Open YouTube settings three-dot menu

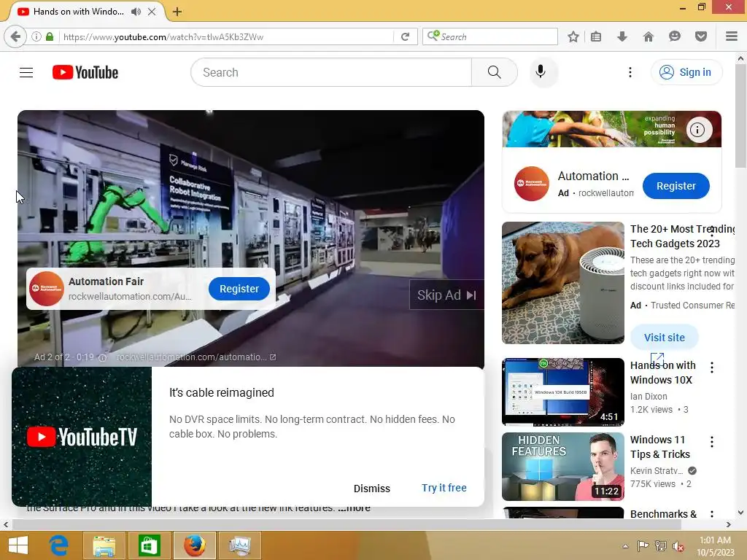coord(630,72)
